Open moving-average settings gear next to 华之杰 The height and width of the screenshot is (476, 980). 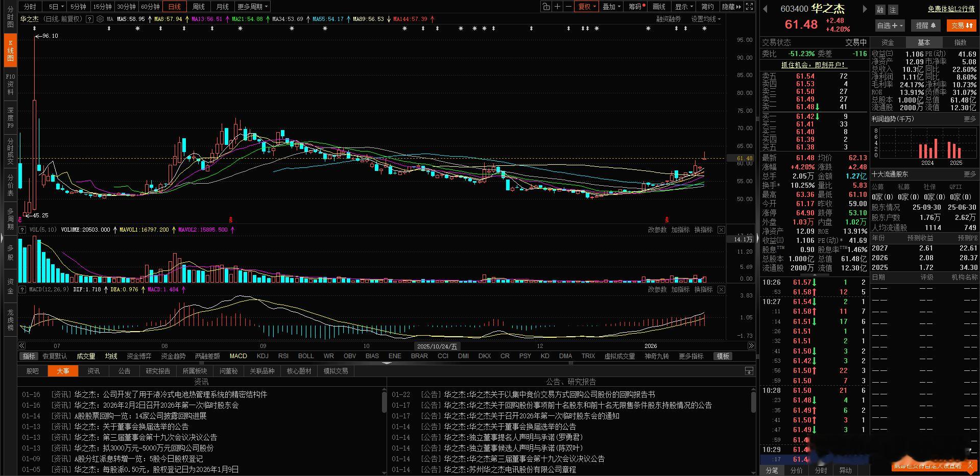coord(100,19)
